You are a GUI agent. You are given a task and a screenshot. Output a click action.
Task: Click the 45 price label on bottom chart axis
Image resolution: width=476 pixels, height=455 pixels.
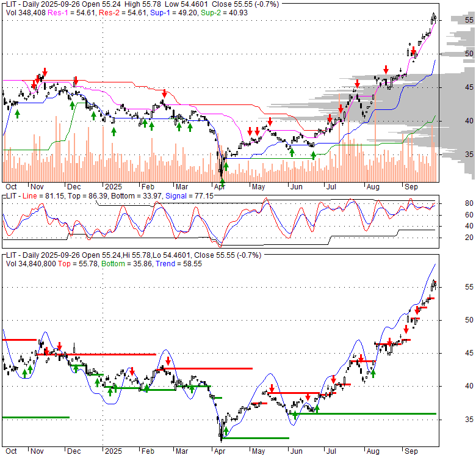(x=469, y=353)
